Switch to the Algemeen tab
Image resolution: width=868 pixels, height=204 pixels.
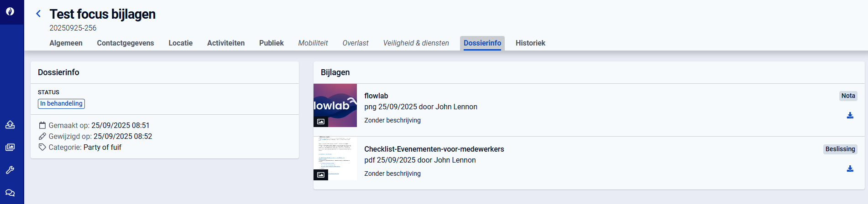pos(66,43)
